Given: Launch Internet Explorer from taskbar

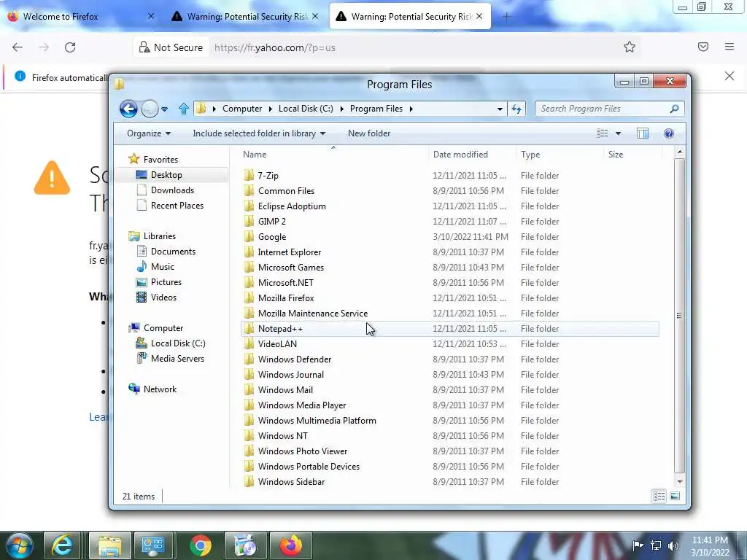Looking at the screenshot, I should point(63,545).
